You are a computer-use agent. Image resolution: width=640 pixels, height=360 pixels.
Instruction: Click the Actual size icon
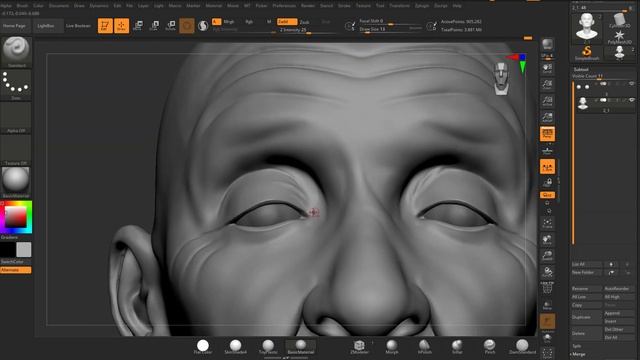547,101
